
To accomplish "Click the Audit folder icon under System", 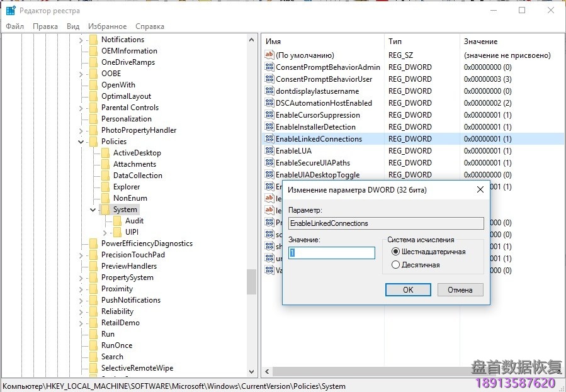I will 118,221.
